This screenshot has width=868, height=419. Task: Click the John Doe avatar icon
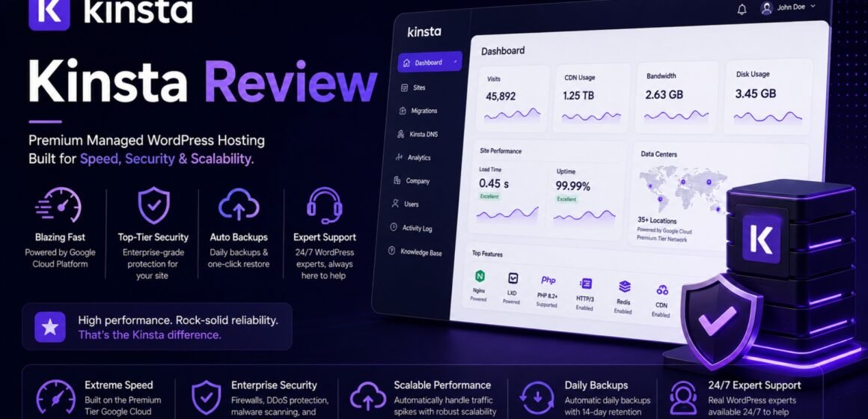[x=767, y=7]
